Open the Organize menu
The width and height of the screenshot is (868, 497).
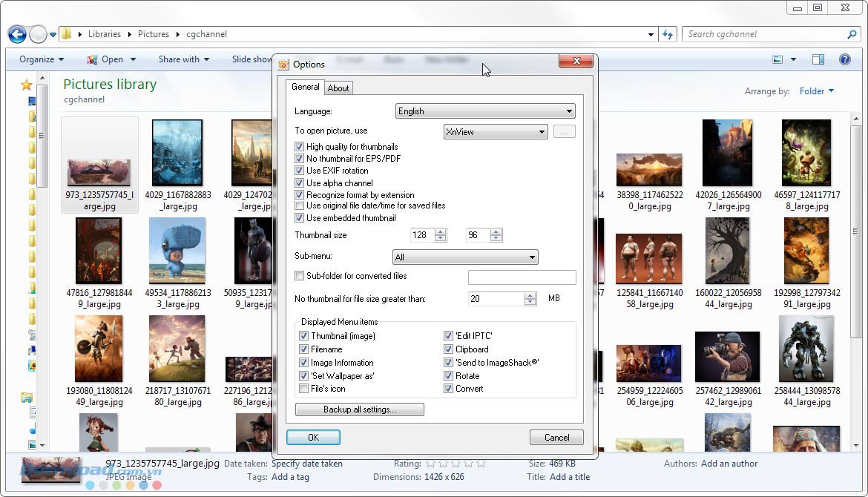(x=42, y=59)
